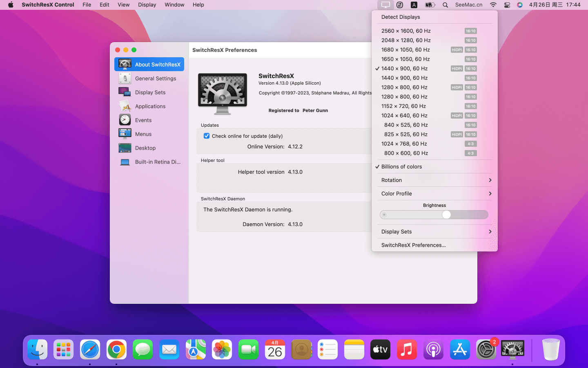Launch Finder from the Dock
Image resolution: width=588 pixels, height=368 pixels.
(x=38, y=350)
